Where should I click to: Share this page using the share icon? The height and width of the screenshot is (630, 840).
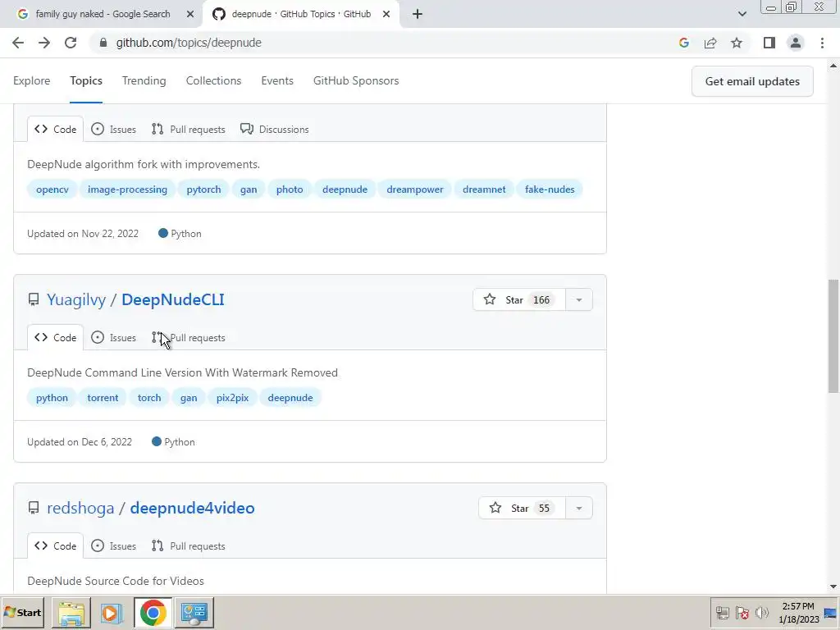coord(710,43)
